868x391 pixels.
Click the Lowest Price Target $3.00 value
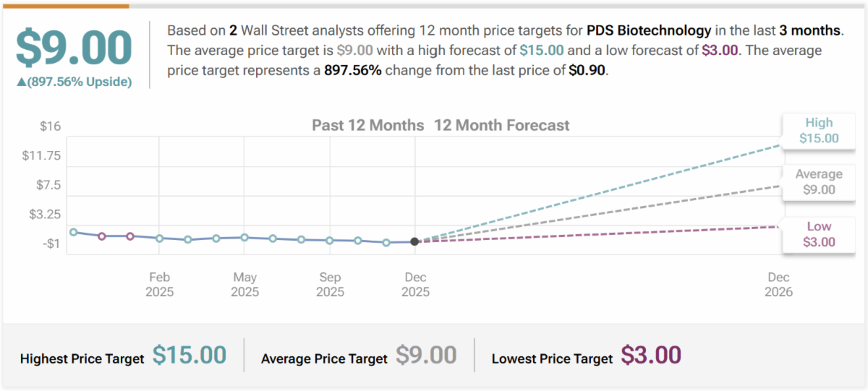pyautogui.click(x=650, y=356)
